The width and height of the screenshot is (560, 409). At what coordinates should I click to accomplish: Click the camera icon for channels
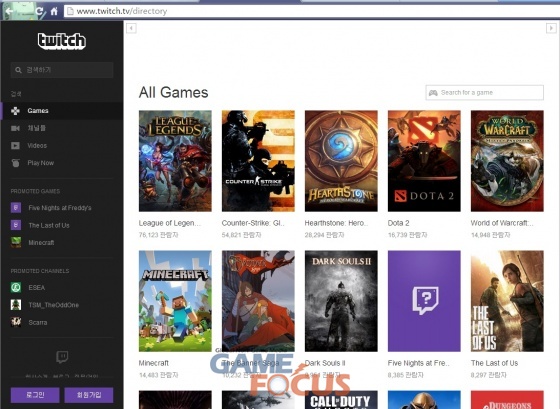coord(15,128)
